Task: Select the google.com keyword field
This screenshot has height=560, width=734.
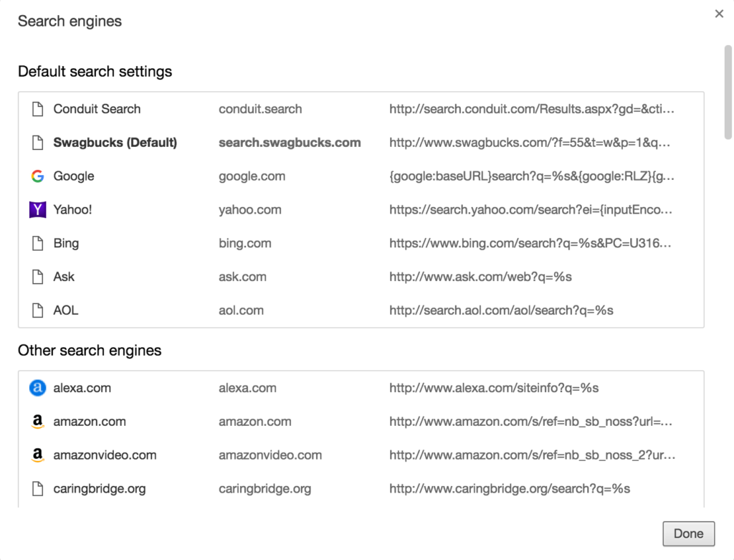Action: click(252, 176)
